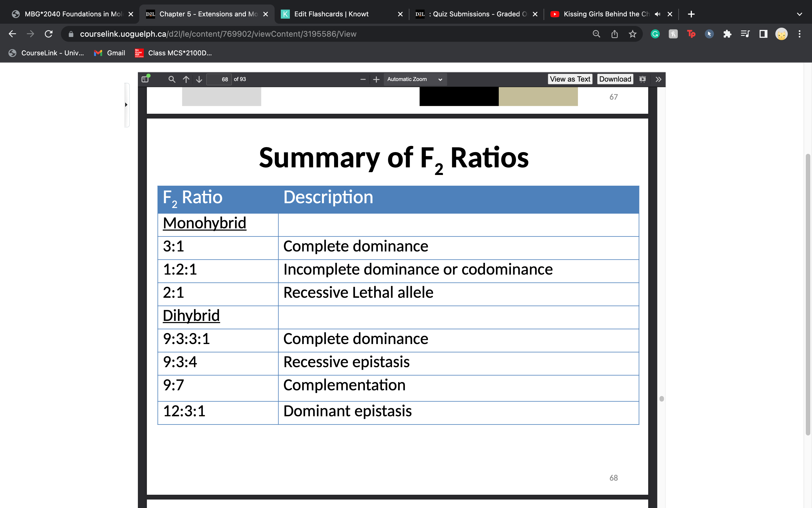812x508 pixels.
Task: Click the PDF viewer vertical scrollbar thumb
Action: pyautogui.click(x=661, y=398)
